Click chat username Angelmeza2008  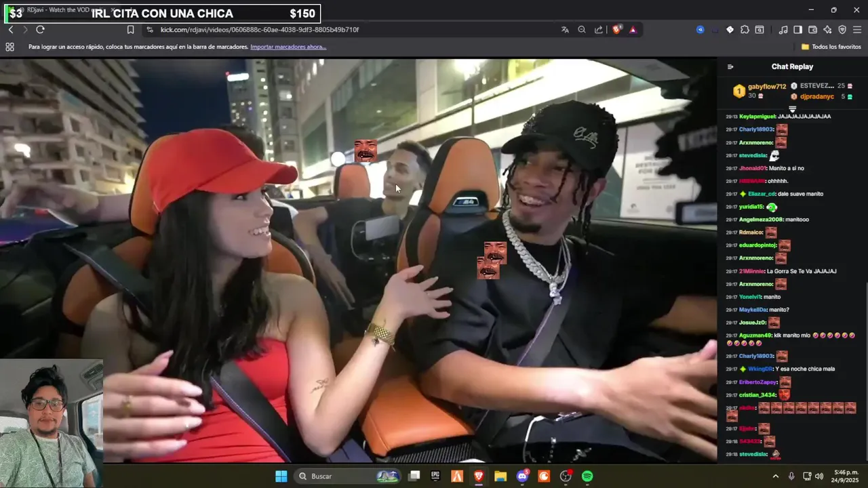[762, 220]
